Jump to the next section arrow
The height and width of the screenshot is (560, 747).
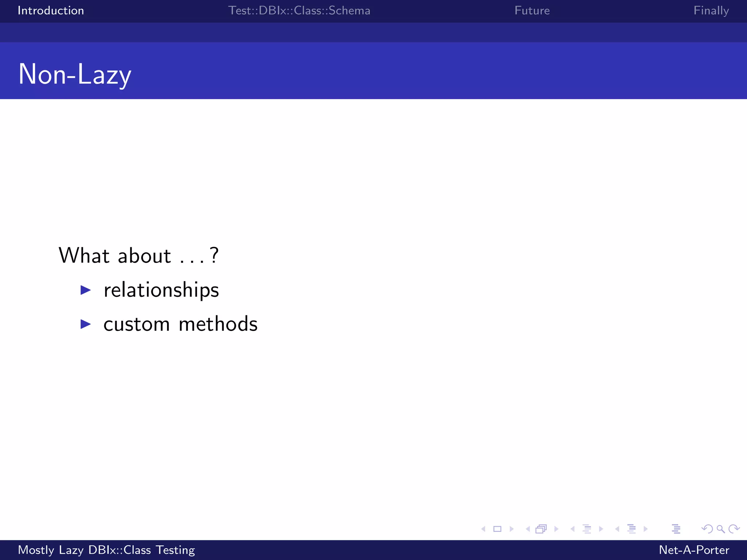click(x=646, y=529)
